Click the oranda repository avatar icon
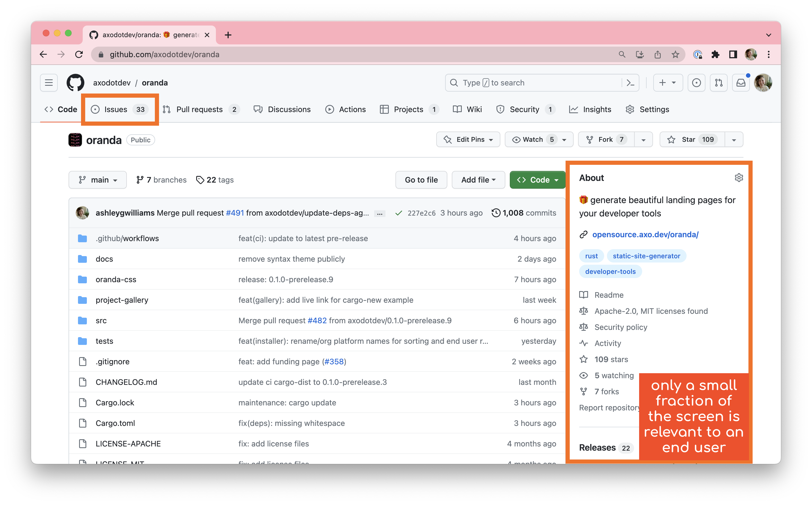 75,140
